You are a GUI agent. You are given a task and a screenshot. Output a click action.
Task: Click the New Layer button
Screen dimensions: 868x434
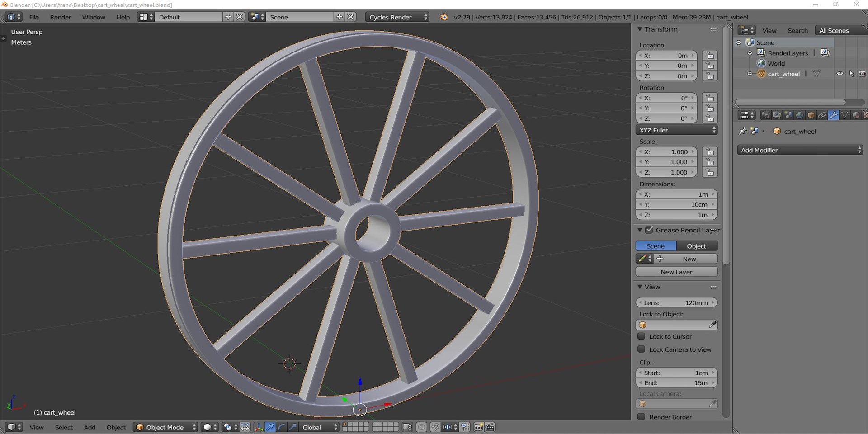click(676, 272)
